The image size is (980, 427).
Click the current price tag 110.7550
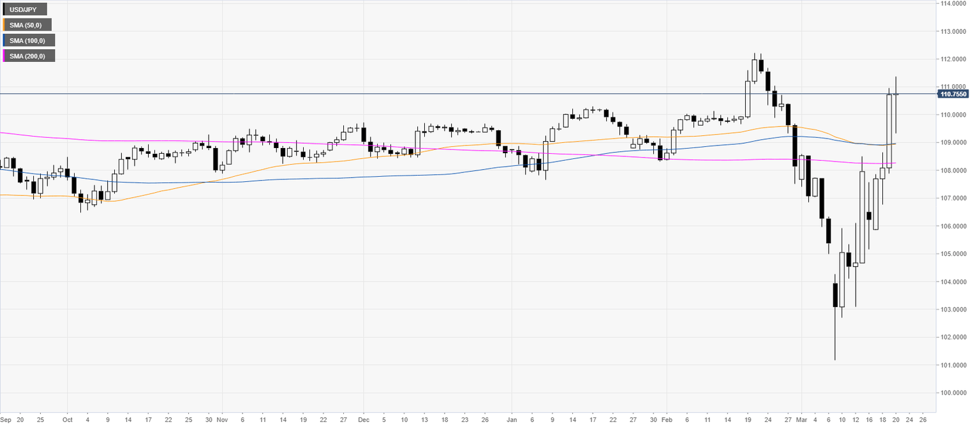[953, 94]
